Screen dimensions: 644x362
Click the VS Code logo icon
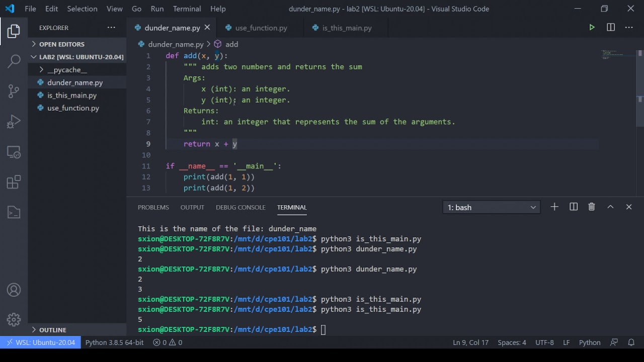10,9
